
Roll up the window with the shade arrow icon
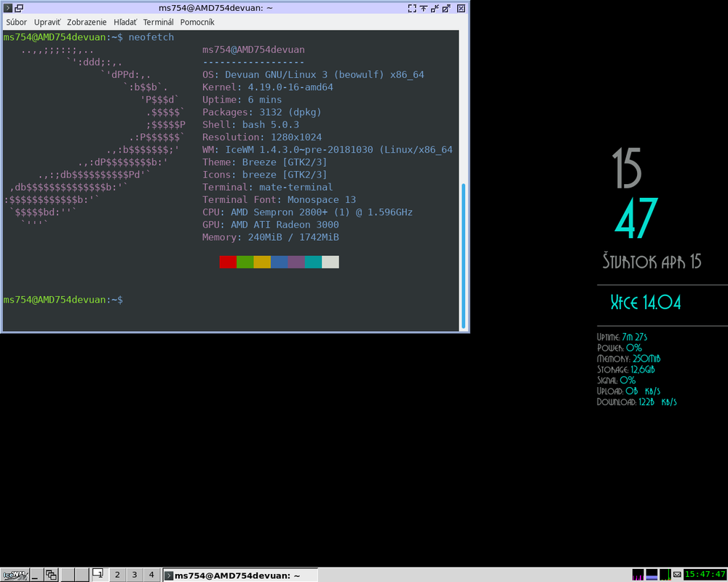tap(424, 8)
